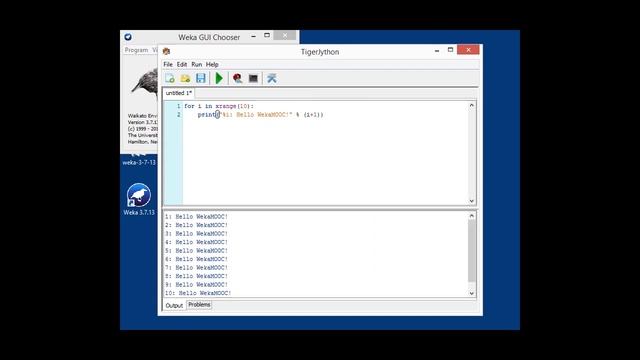Open the console using the black screen icon
This screenshot has height=360, width=640.
coord(253,78)
